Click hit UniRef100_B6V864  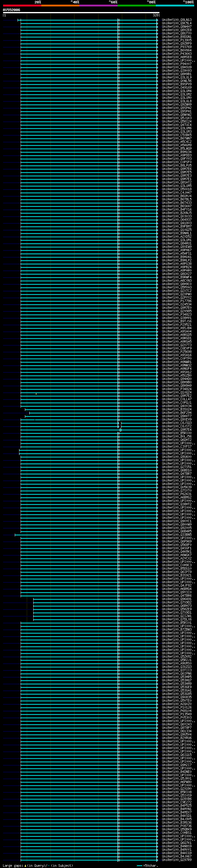(177, 50)
